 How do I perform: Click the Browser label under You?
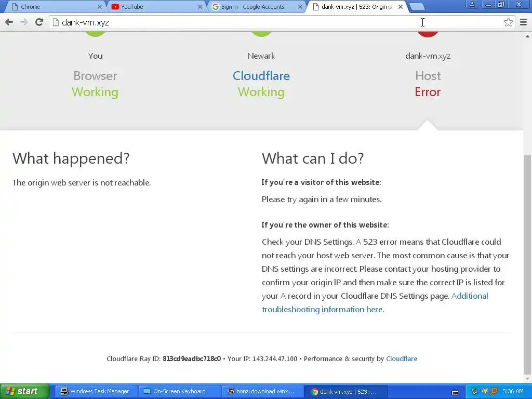tap(95, 76)
